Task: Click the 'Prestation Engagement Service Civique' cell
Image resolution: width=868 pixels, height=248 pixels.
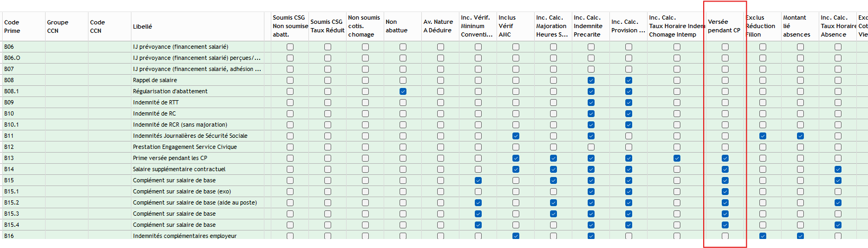Action: click(x=184, y=147)
